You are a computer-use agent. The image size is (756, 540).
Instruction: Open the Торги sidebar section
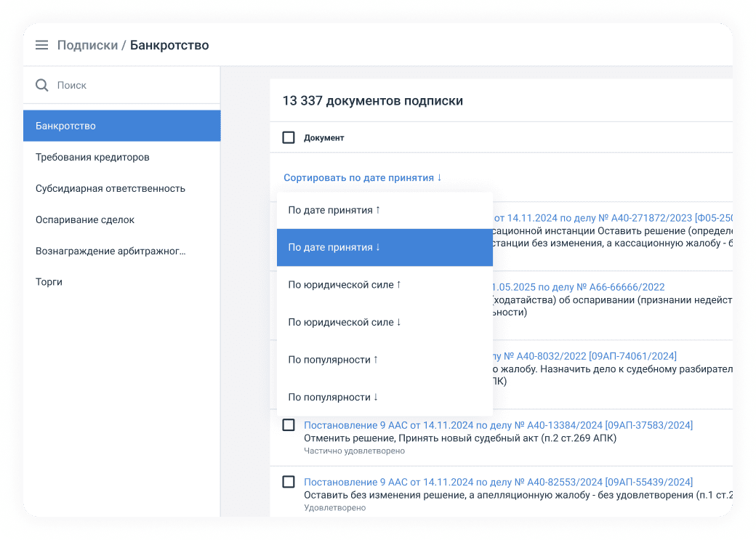click(49, 282)
